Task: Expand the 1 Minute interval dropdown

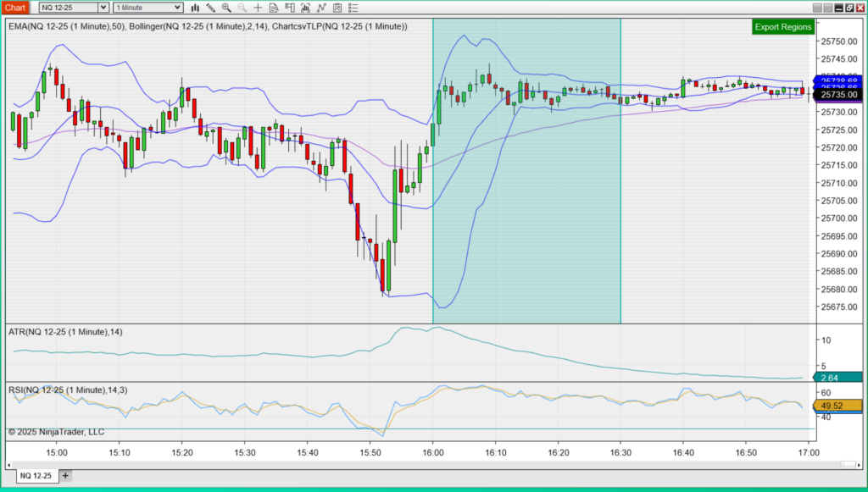Action: point(179,8)
